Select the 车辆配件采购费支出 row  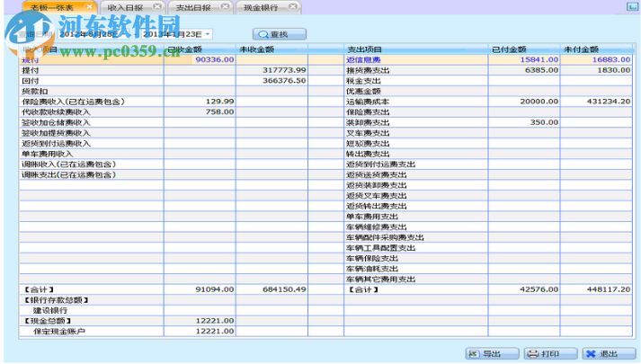(416, 237)
